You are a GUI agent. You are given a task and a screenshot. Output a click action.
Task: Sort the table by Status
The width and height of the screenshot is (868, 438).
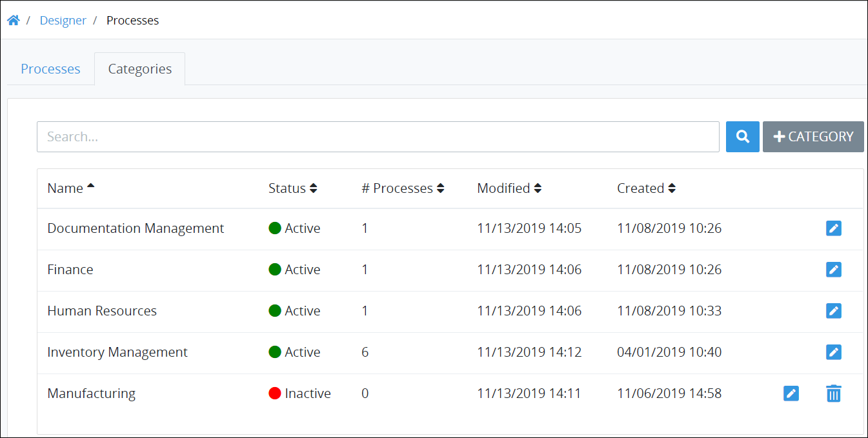coord(314,188)
